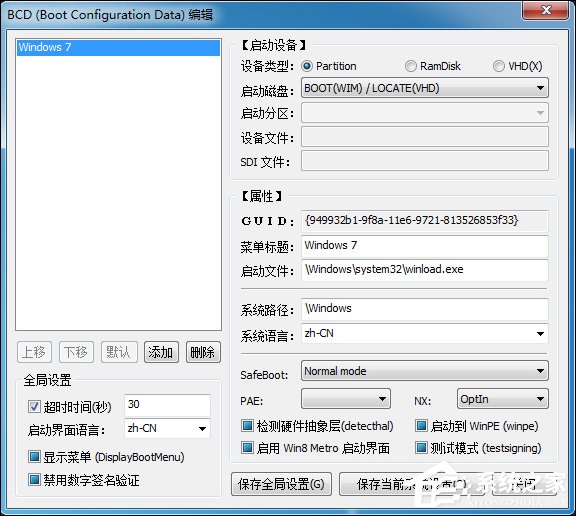The height and width of the screenshot is (516, 576).
Task: Click the 删除 delete button
Action: [x=203, y=352]
